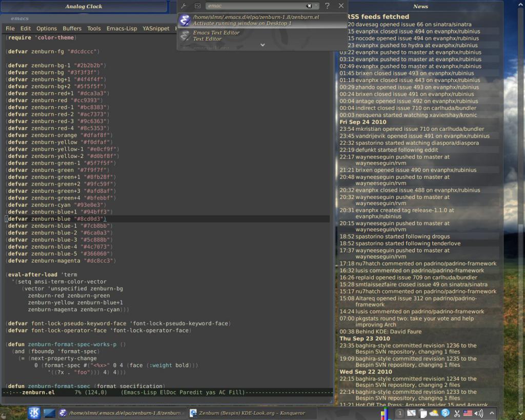Image resolution: width=525 pixels, height=420 pixels.
Task: Open the File menu in Emacs
Action: (10, 29)
